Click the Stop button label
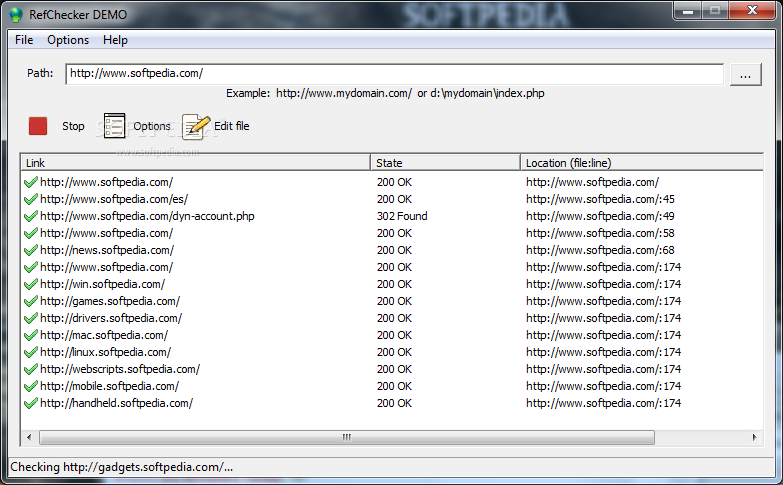The image size is (783, 485). coord(73,126)
